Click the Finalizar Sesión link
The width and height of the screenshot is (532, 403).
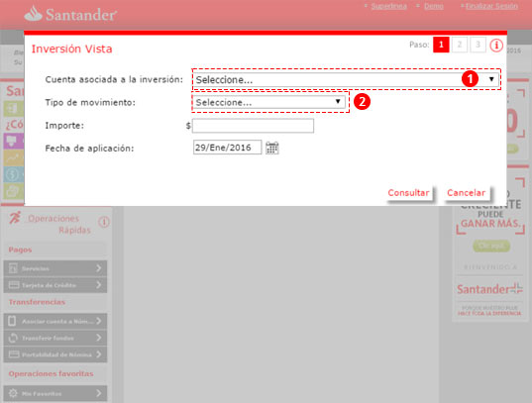491,6
